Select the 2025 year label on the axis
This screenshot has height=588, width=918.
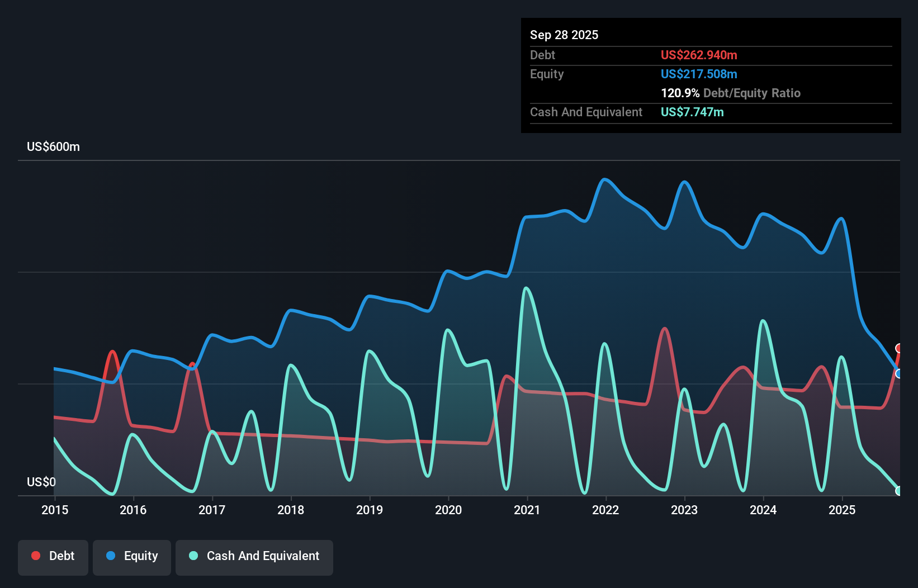(843, 510)
